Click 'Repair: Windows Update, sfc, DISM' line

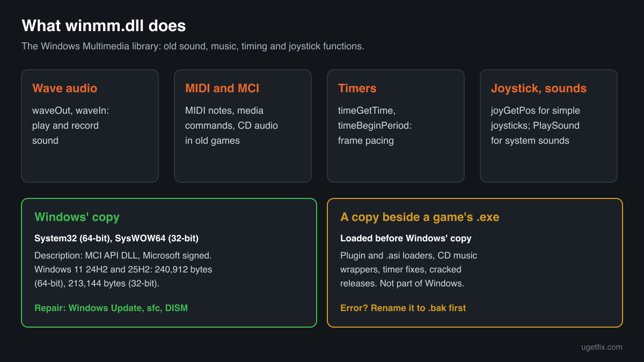tap(111, 308)
